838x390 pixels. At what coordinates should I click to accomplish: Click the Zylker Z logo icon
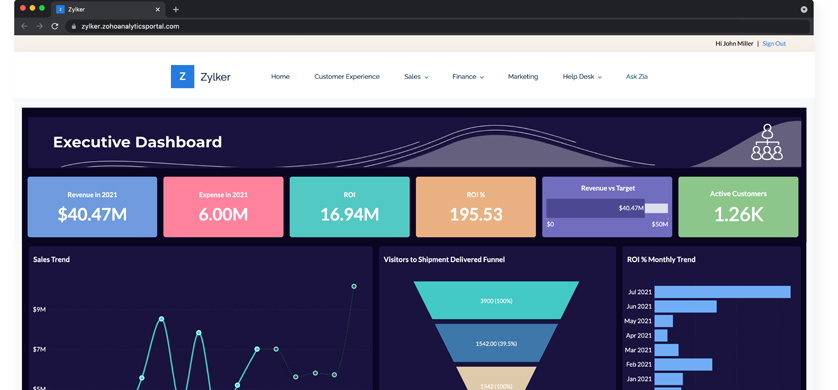[182, 76]
